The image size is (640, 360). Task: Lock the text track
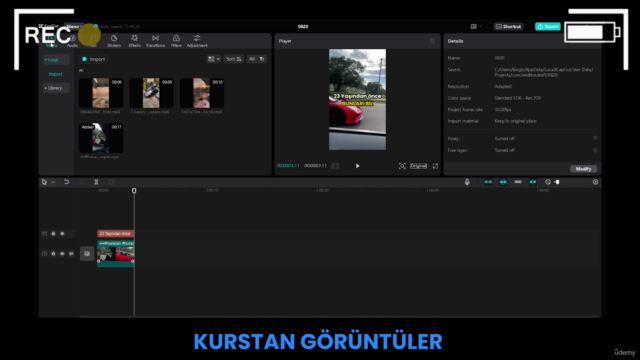click(x=53, y=233)
